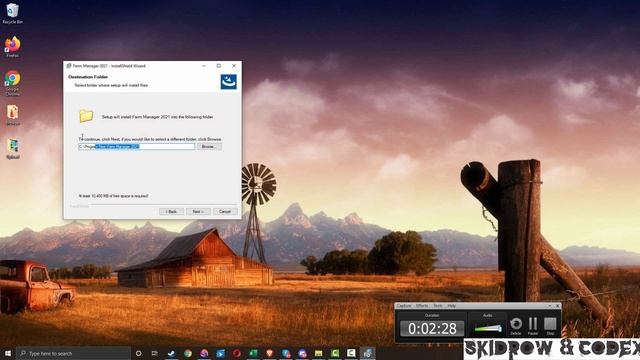Viewport: 640px width, 360px height.
Task: Select the archive file icon below Chrome
Action: click(x=13, y=115)
